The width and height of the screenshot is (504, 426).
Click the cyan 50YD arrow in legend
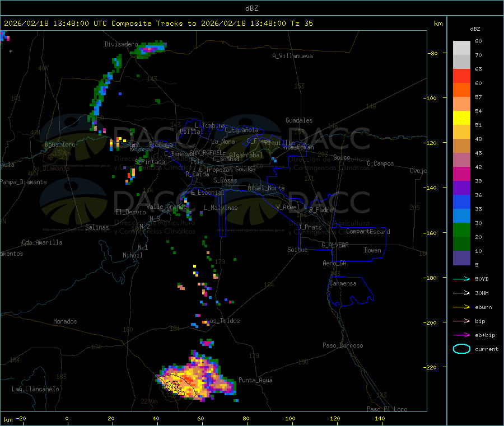(461, 279)
